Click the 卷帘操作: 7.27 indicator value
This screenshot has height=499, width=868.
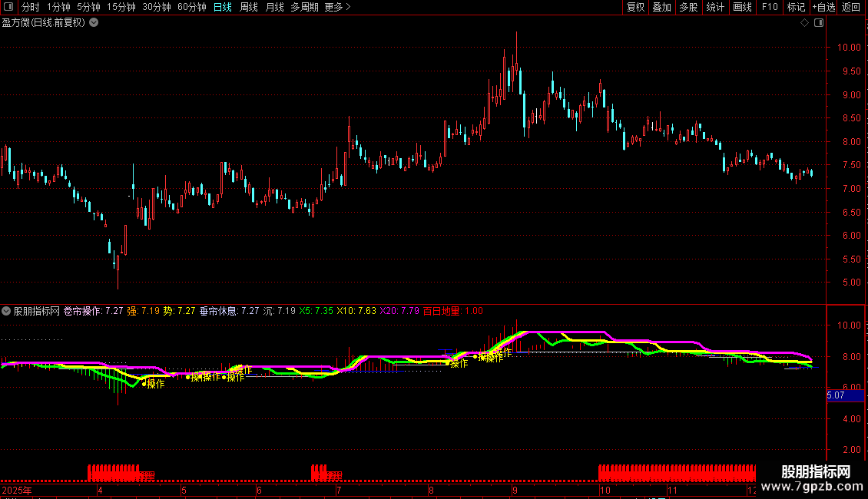click(x=93, y=311)
